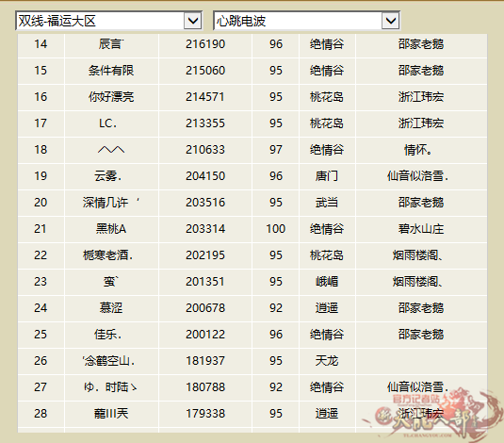Click score value 201351
This screenshot has height=443, width=504.
tap(205, 282)
